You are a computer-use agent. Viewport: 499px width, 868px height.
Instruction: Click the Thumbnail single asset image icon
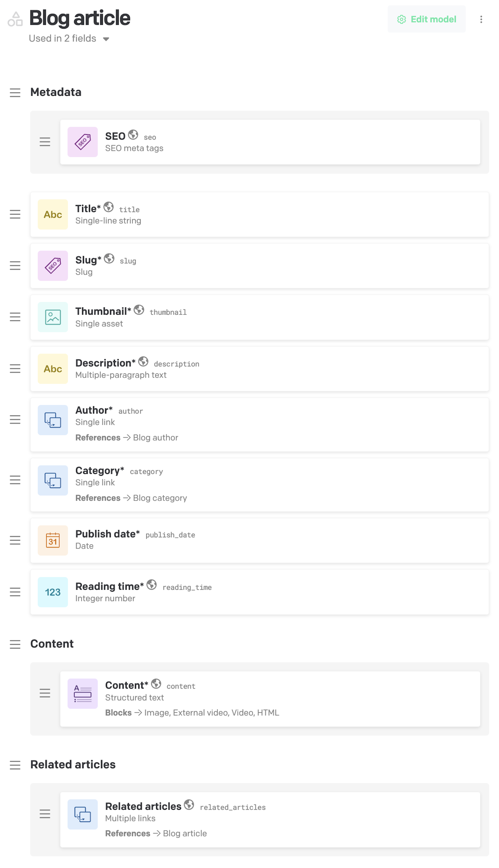pyautogui.click(x=53, y=317)
